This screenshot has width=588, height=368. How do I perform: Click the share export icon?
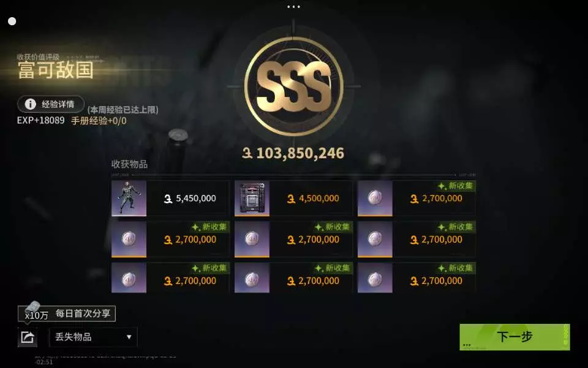(28, 337)
